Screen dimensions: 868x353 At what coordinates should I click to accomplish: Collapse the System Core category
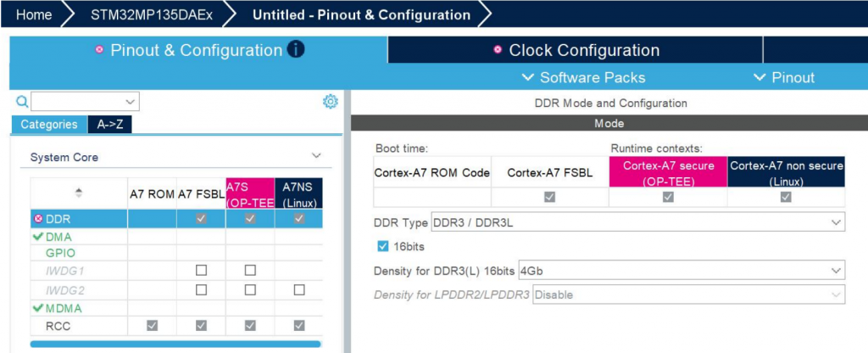point(316,157)
